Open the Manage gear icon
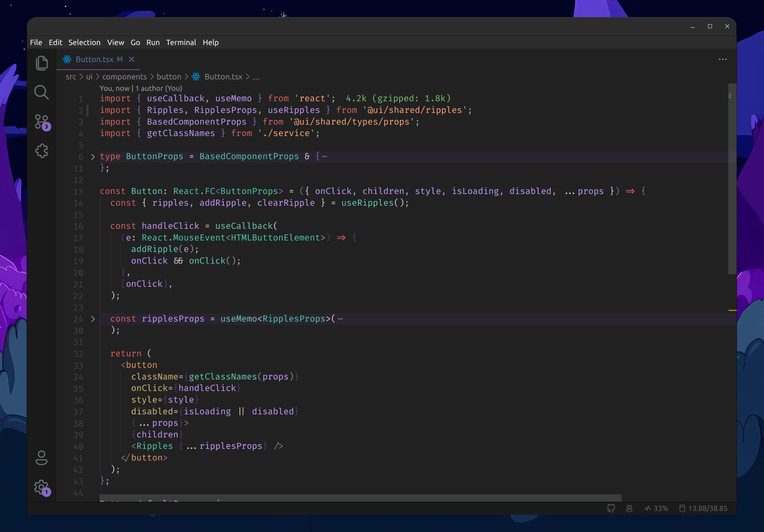 click(x=42, y=487)
